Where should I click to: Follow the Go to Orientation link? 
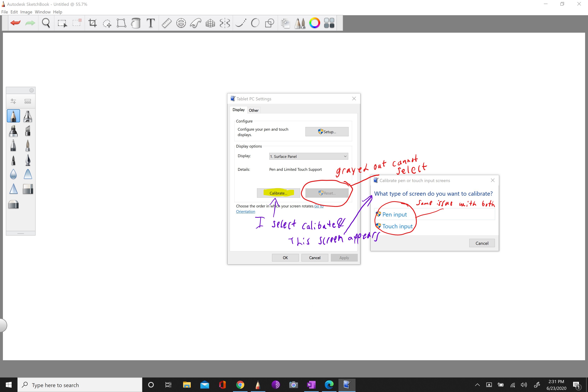point(246,211)
